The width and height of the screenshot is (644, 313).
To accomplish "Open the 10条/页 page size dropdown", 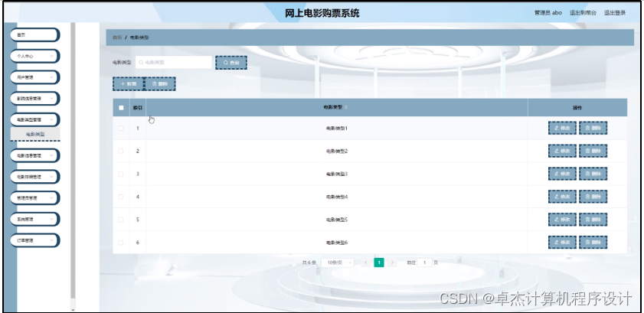I will (338, 262).
